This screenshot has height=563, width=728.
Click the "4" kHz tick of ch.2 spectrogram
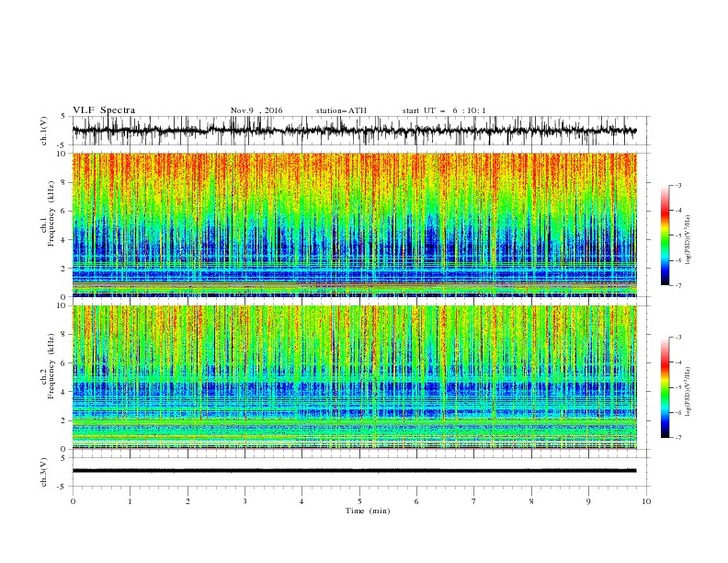coord(63,392)
